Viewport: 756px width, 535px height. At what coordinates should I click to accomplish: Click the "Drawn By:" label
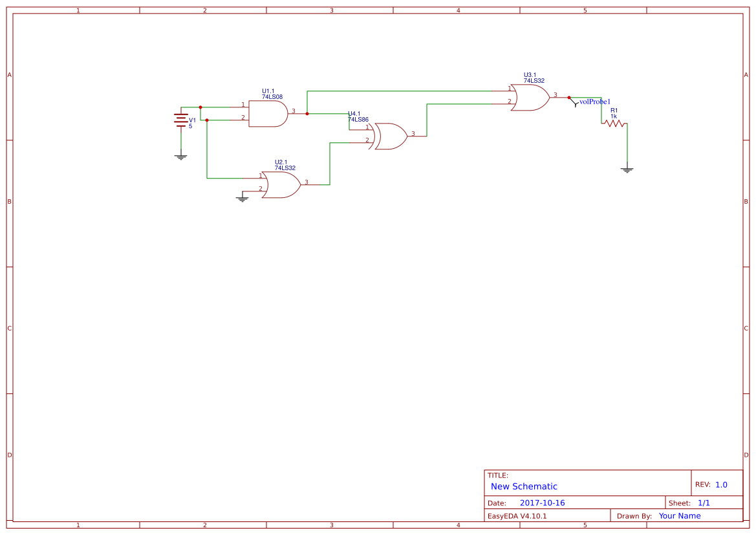tap(634, 516)
